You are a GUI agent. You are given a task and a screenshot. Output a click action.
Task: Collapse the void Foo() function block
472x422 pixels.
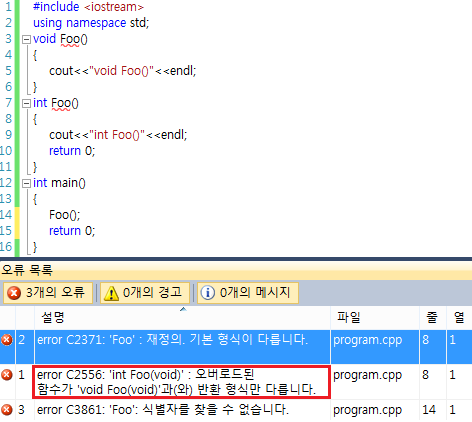(x=26, y=40)
